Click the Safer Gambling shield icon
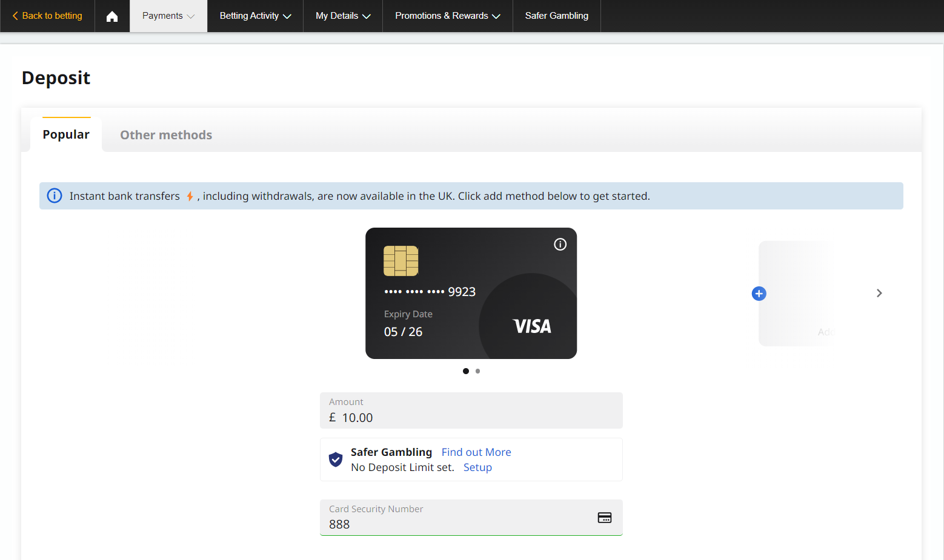Viewport: 944px width, 560px height. pos(336,460)
